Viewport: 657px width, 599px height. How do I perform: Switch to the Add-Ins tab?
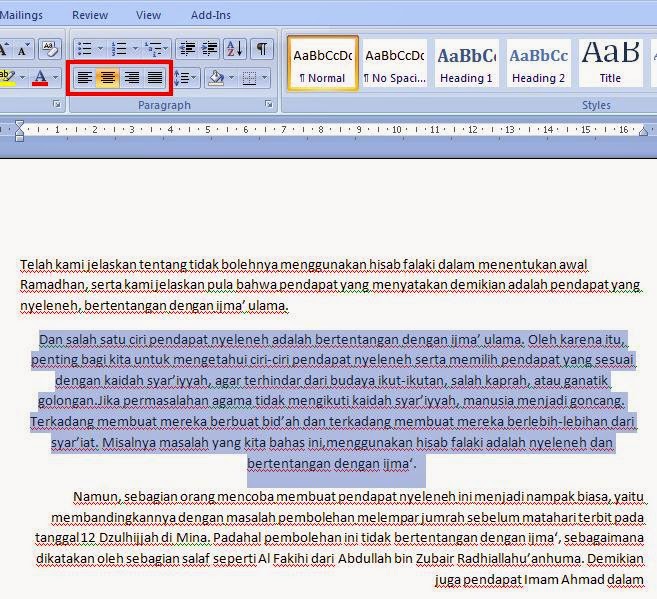point(211,15)
